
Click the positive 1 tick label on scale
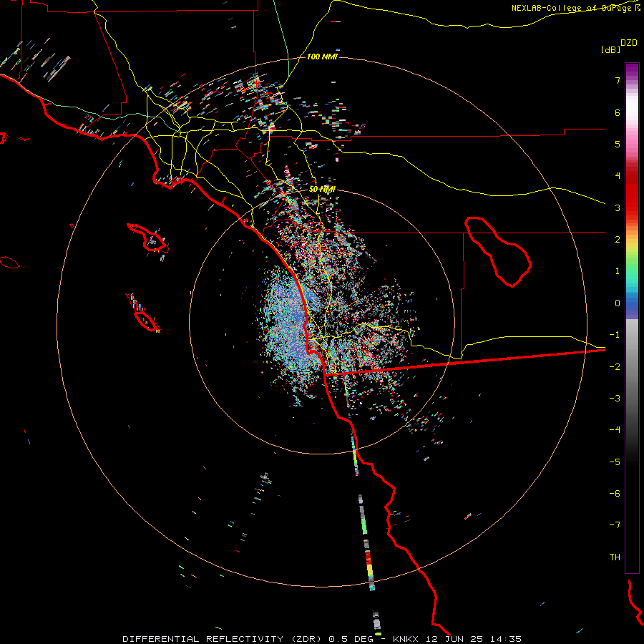coord(618,271)
